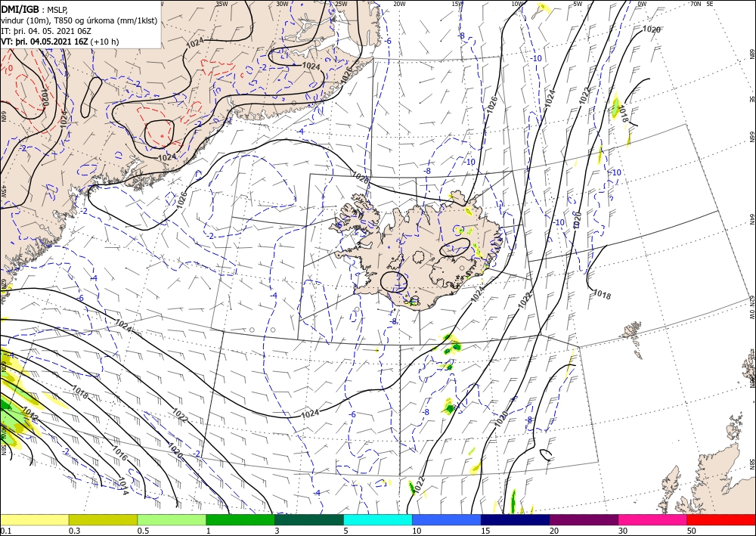Click the legend value "0.3"
756x536 pixels.
(73, 531)
